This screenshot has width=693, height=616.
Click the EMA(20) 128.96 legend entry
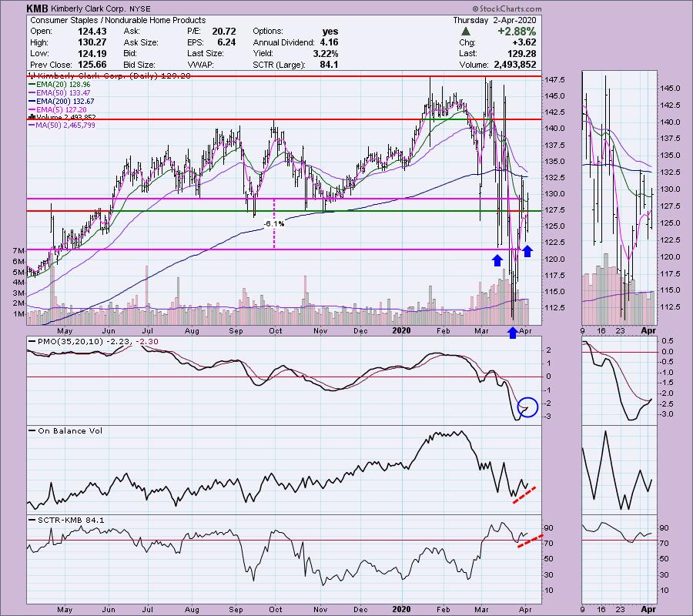pyautogui.click(x=59, y=85)
